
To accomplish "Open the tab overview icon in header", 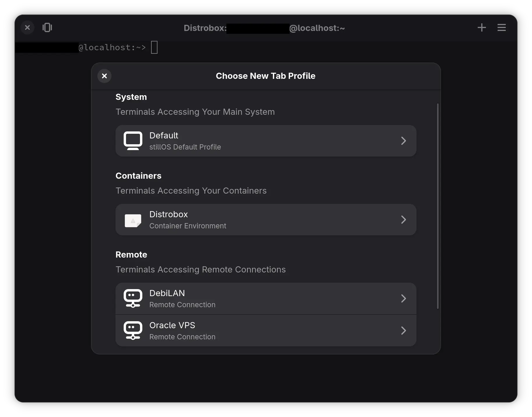I will tap(47, 27).
